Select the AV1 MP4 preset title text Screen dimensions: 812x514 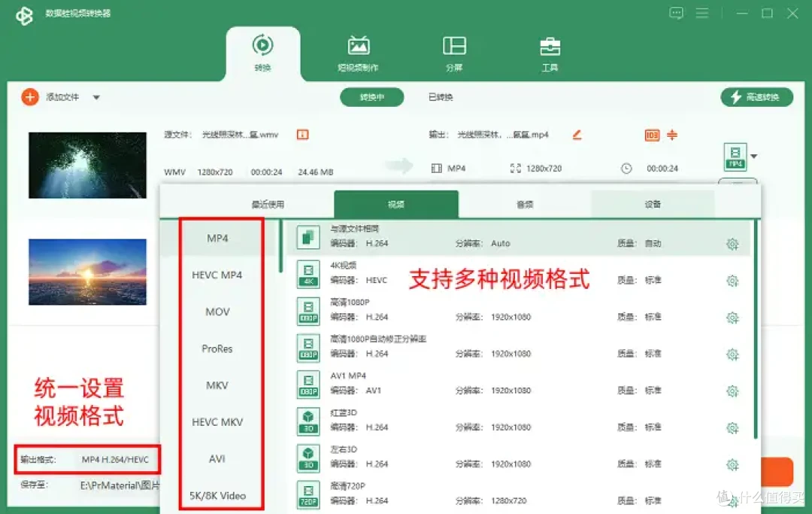(348, 376)
